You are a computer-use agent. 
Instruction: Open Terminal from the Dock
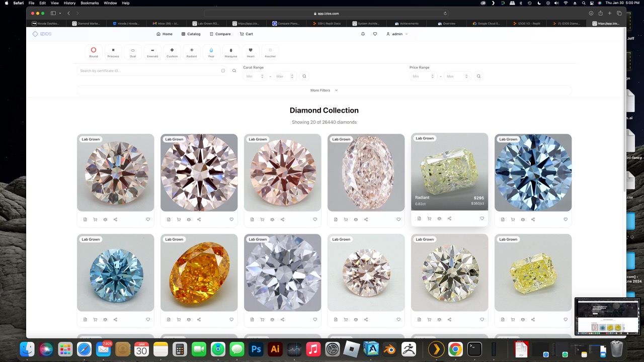click(474, 349)
